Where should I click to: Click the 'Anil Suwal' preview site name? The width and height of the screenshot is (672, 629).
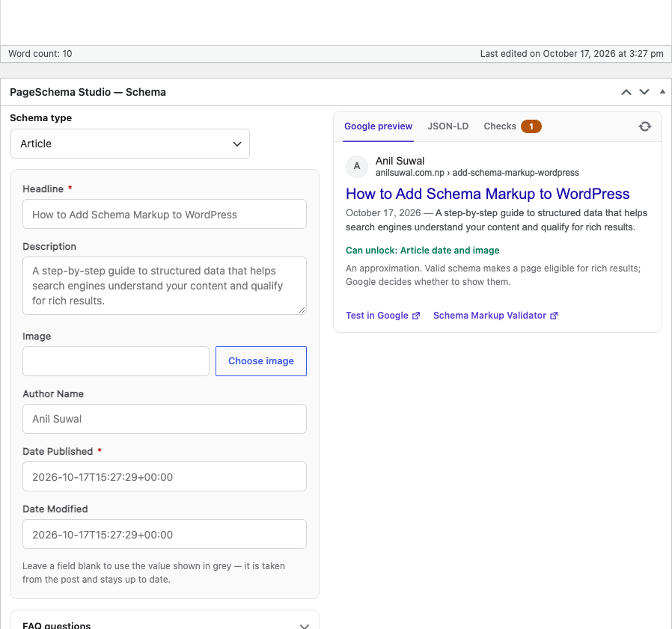(400, 161)
